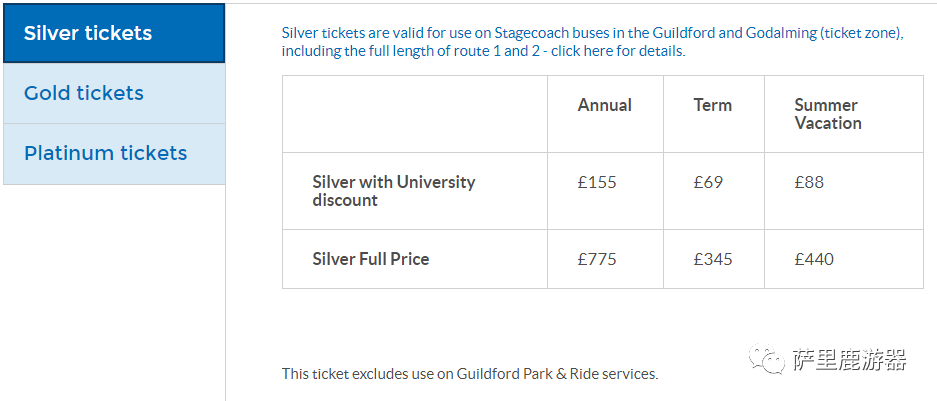Click the £69 term discount price

tap(708, 182)
